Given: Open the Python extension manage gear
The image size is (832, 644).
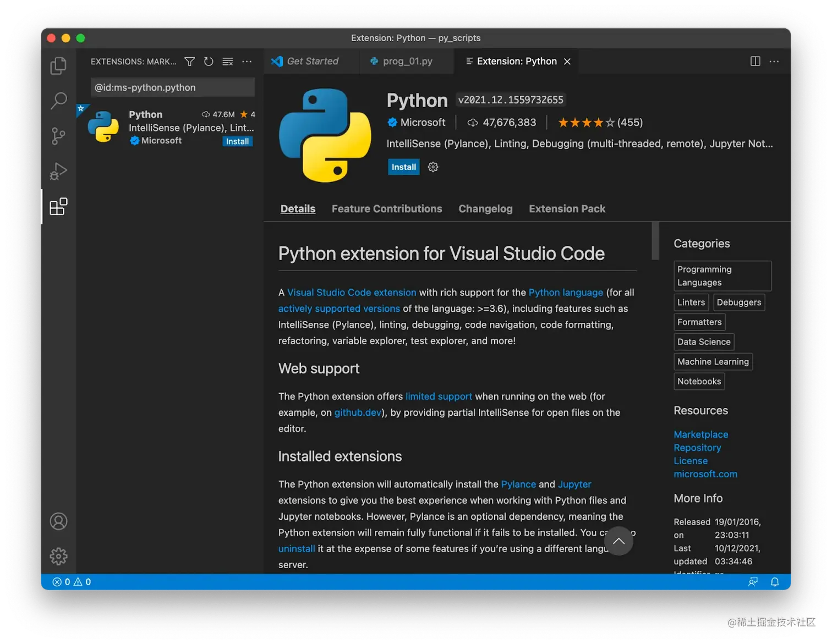Looking at the screenshot, I should coord(433,167).
